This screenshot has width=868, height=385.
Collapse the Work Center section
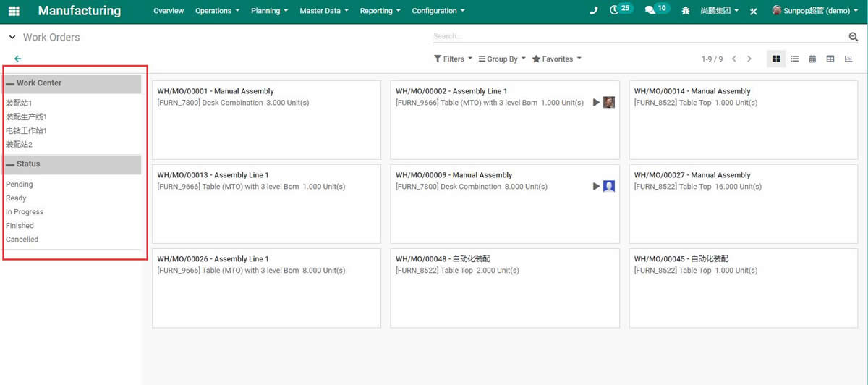pyautogui.click(x=10, y=83)
